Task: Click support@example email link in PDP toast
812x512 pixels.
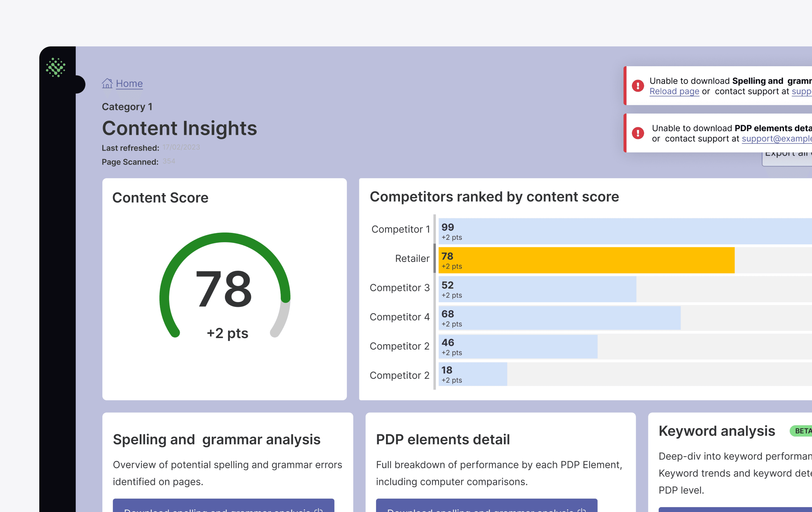Action: click(777, 139)
